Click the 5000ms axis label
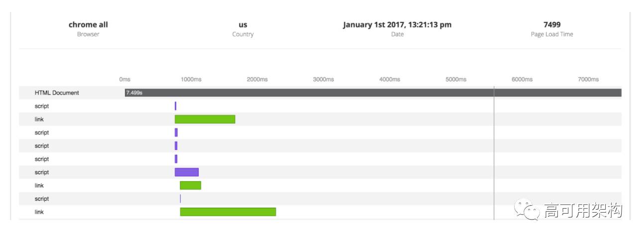 click(456, 79)
